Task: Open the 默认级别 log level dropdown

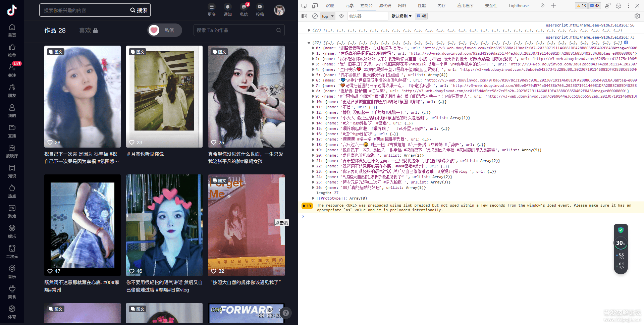Action: (401, 16)
